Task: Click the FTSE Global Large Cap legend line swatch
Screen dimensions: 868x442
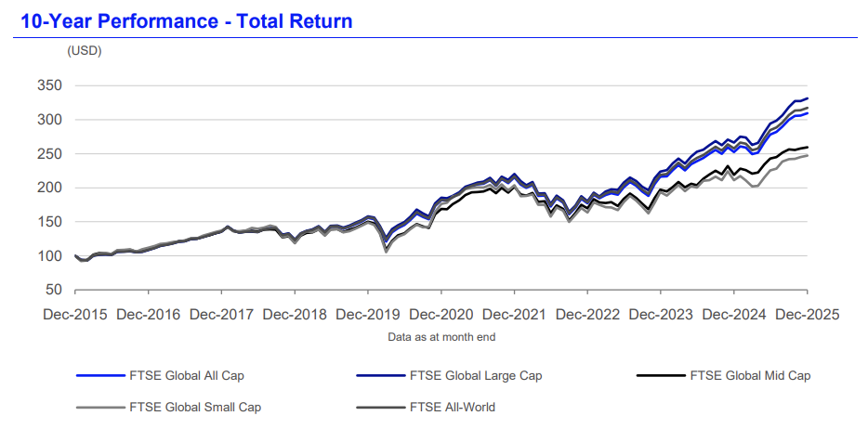Action: 379,376
